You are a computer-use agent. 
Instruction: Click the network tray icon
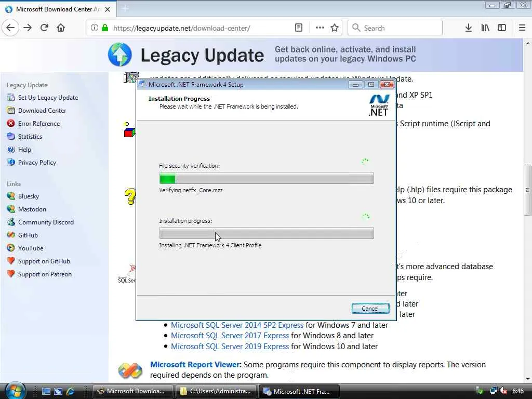(494, 391)
